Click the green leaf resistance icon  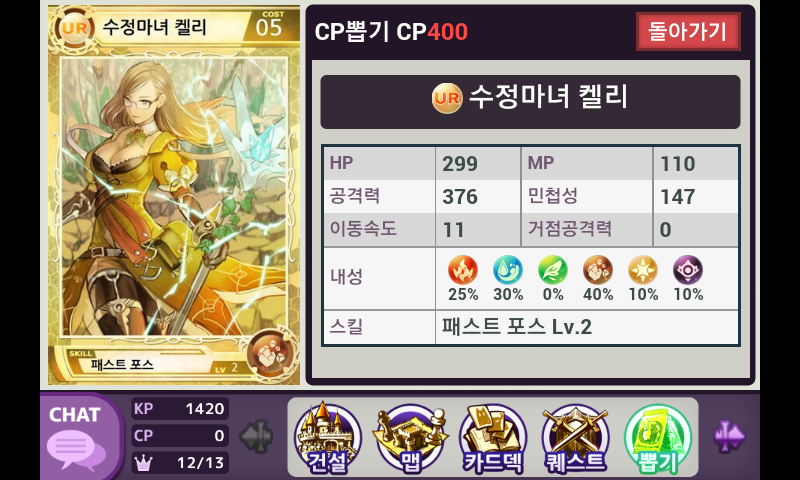pyautogui.click(x=553, y=270)
